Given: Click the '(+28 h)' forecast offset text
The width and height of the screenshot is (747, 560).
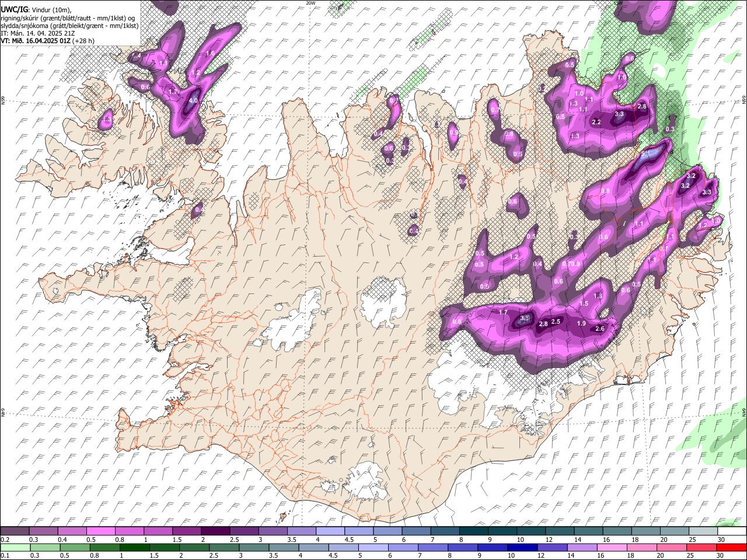Looking at the screenshot, I should pyautogui.click(x=83, y=41).
